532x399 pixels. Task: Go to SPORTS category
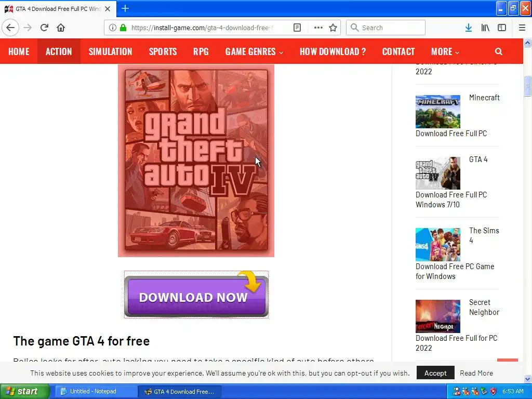pos(163,51)
